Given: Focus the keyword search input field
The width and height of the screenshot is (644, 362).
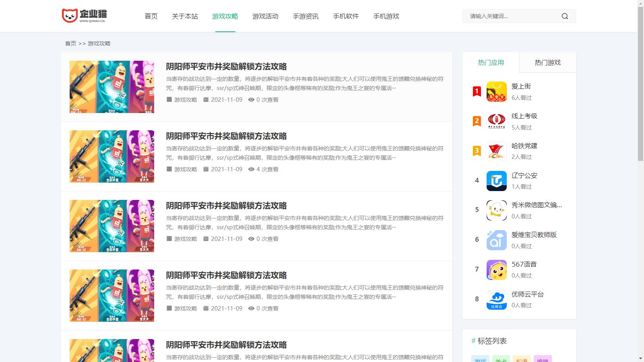Looking at the screenshot, I should point(511,16).
